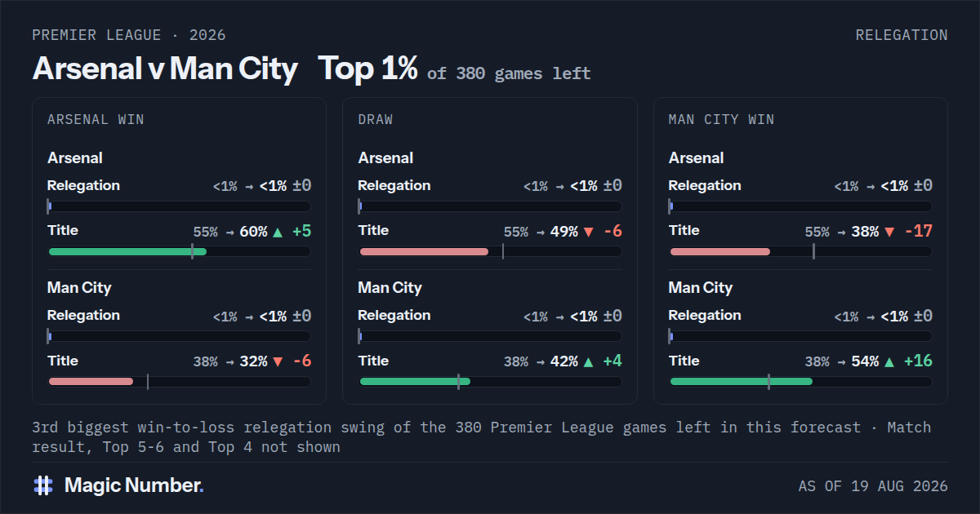Click the +16 change value for Man City

[x=918, y=361]
